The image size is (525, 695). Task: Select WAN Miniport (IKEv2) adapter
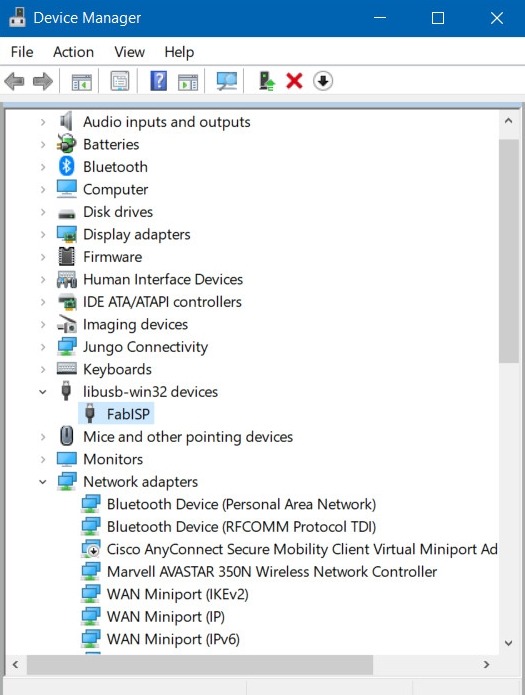point(177,594)
